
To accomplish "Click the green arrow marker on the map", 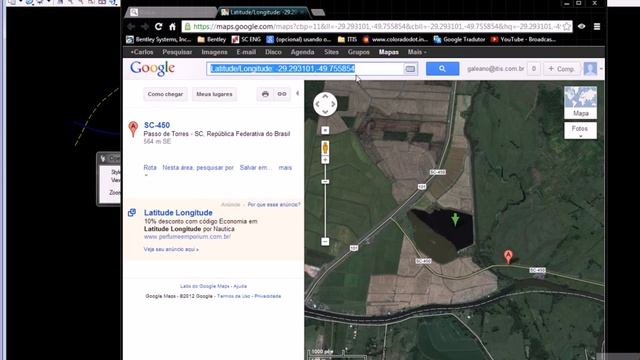I will click(x=455, y=219).
